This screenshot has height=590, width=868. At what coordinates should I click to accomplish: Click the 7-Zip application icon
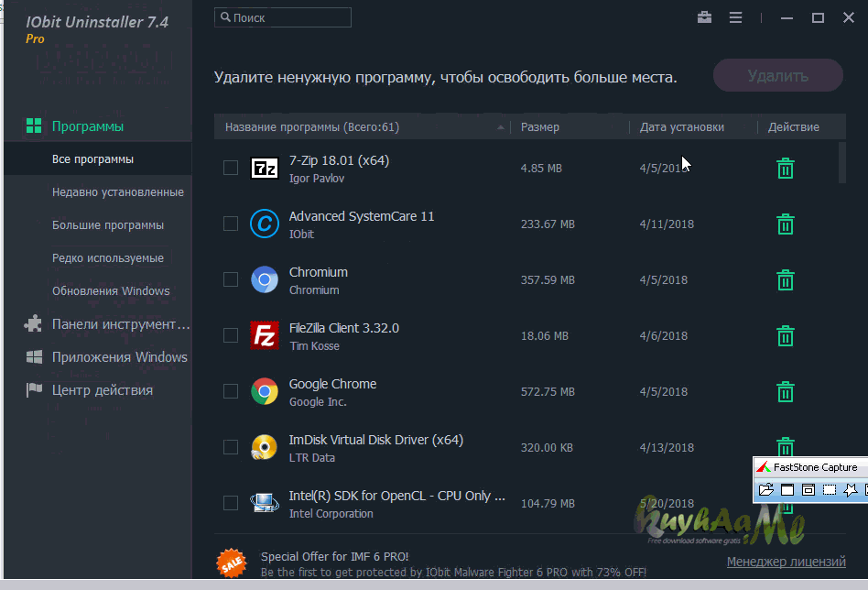265,168
